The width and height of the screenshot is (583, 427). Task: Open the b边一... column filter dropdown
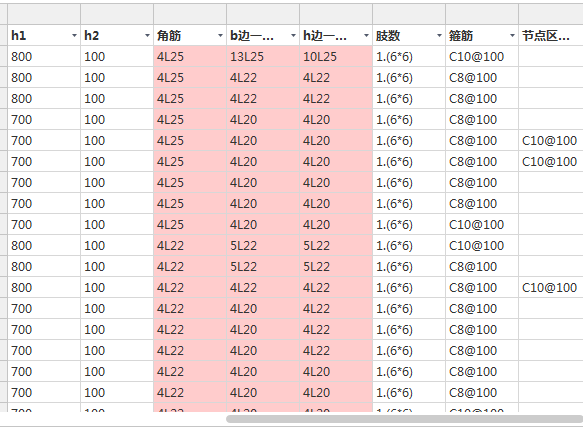[293, 36]
